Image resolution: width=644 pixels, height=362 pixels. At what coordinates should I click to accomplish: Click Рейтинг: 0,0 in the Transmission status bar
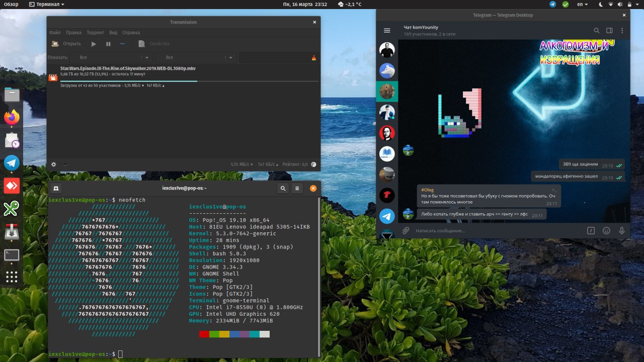click(x=295, y=164)
